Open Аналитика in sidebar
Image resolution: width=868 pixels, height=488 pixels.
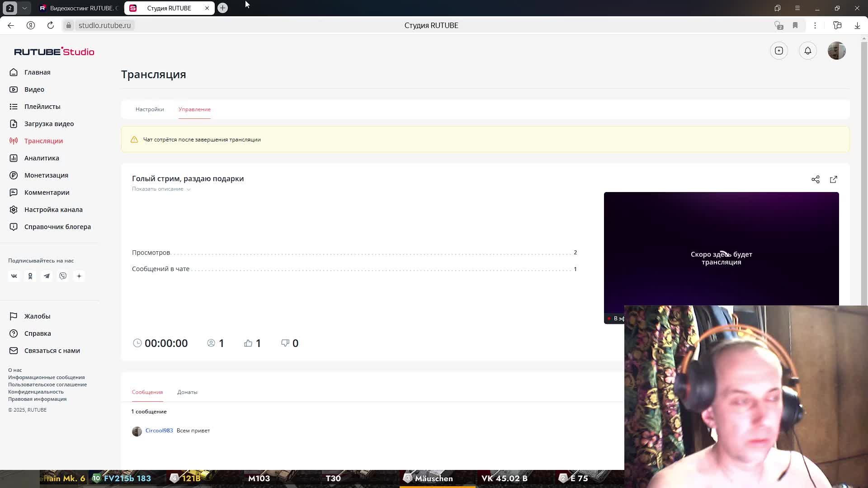coord(42,158)
